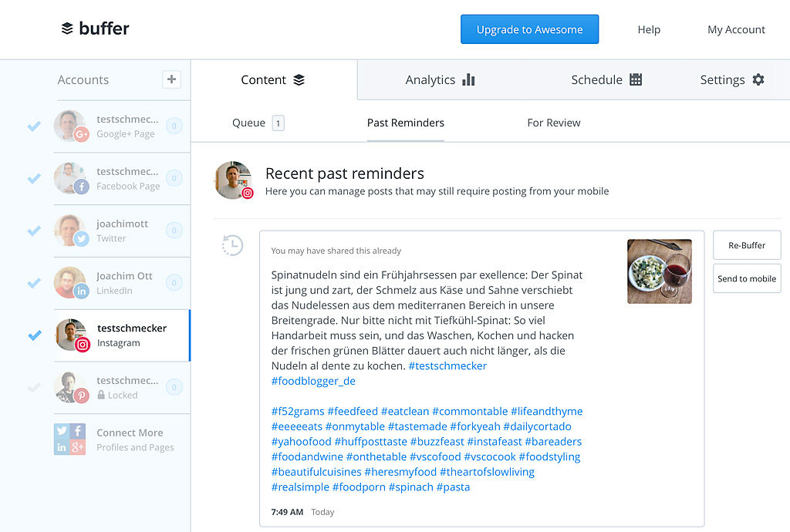Click the Accounts sidebar heading
The width and height of the screenshot is (790, 532).
click(83, 79)
